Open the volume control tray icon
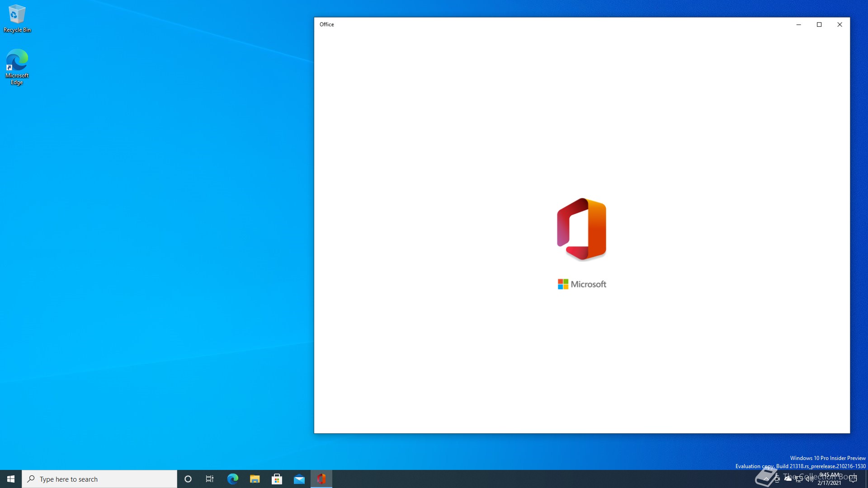This screenshot has height=488, width=868. [x=810, y=479]
